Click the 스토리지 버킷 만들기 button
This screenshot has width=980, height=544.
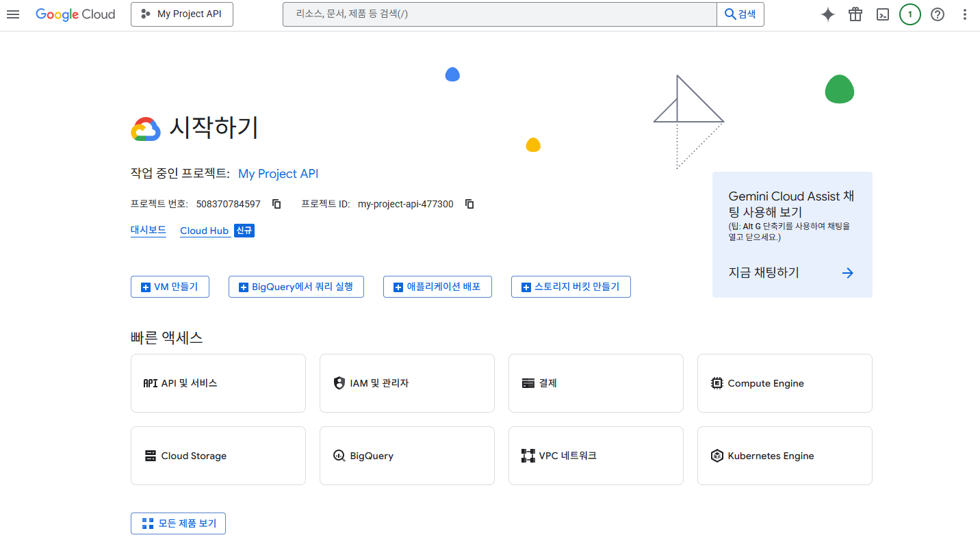[x=571, y=287]
